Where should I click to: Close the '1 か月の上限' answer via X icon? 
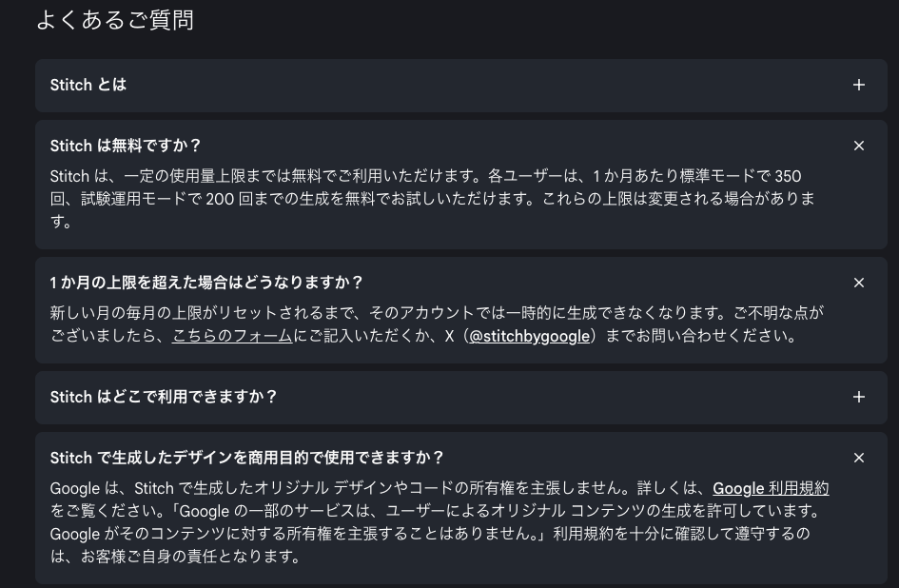[x=858, y=283]
